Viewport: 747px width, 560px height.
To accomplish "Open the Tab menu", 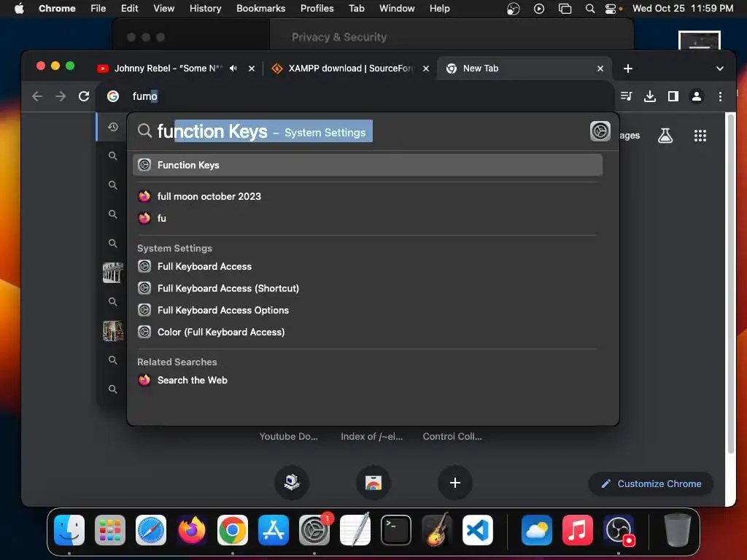I will [x=356, y=9].
